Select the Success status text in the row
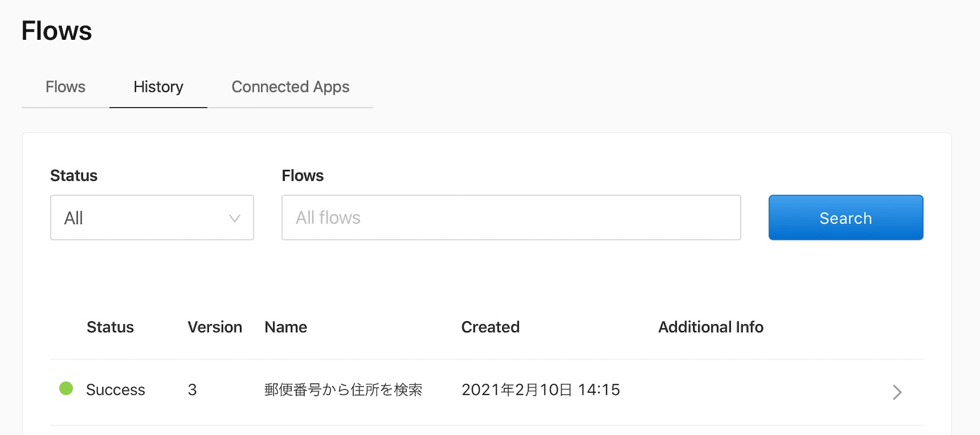 point(115,390)
